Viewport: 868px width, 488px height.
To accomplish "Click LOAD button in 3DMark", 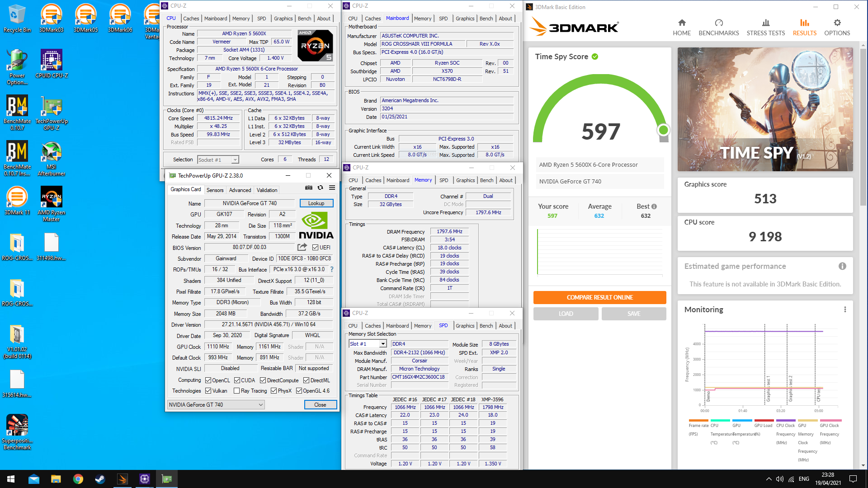I will coord(566,314).
